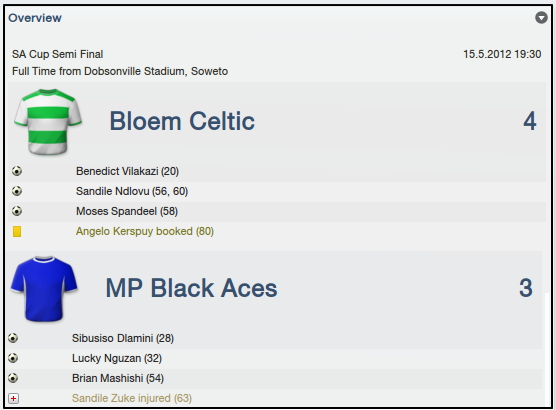
Task: Click MP Black Aces' blue kit icon
Action: [x=44, y=289]
